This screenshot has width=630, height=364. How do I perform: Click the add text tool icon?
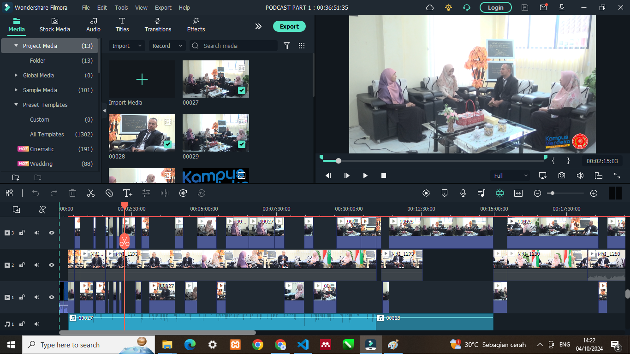(x=128, y=194)
